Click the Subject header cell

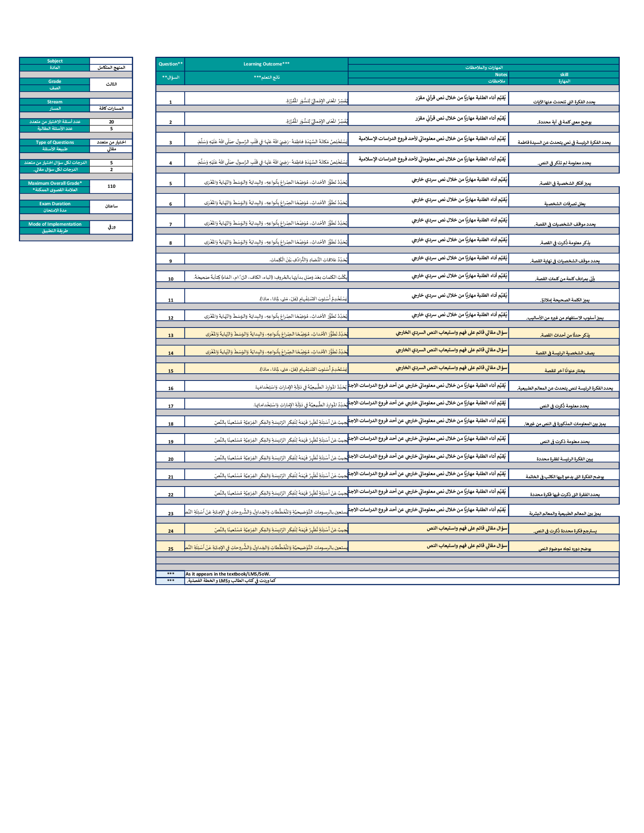pos(55,61)
